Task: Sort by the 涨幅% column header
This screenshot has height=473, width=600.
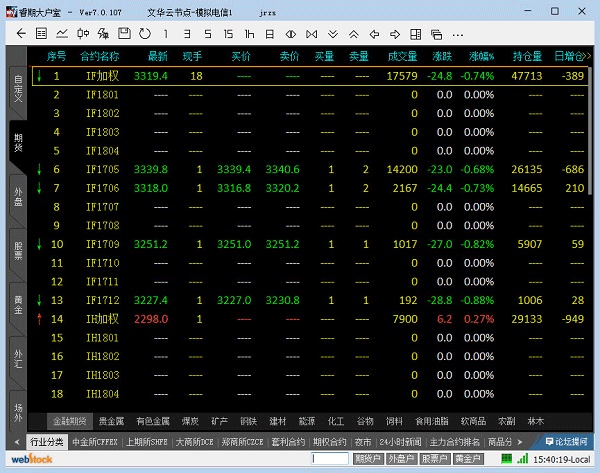Action: [x=478, y=56]
